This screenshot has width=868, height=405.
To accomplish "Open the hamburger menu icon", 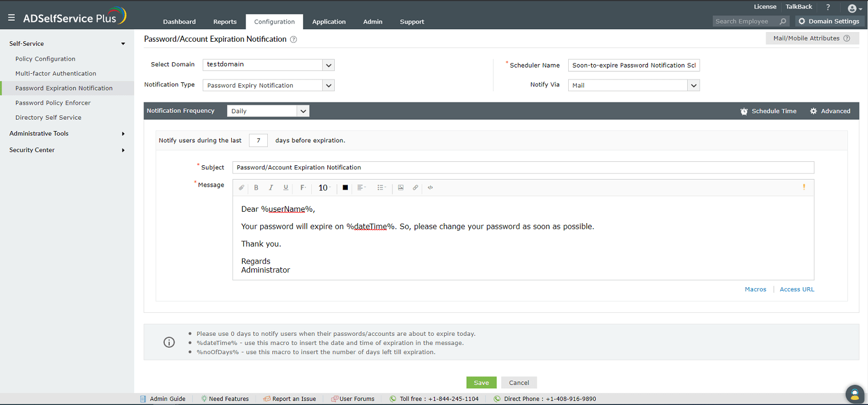I will (x=11, y=18).
